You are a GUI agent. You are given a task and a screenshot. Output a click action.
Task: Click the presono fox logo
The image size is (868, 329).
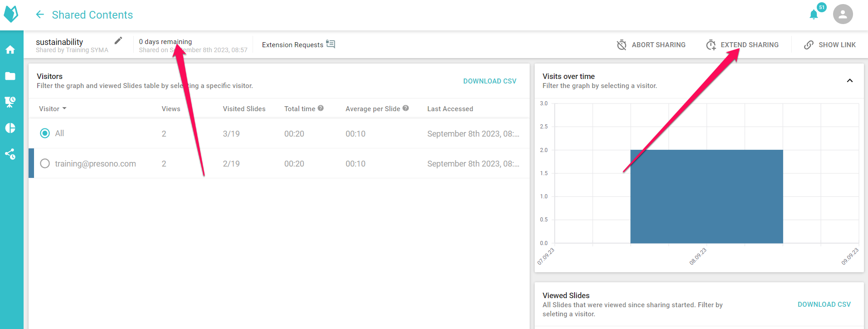pos(11,14)
